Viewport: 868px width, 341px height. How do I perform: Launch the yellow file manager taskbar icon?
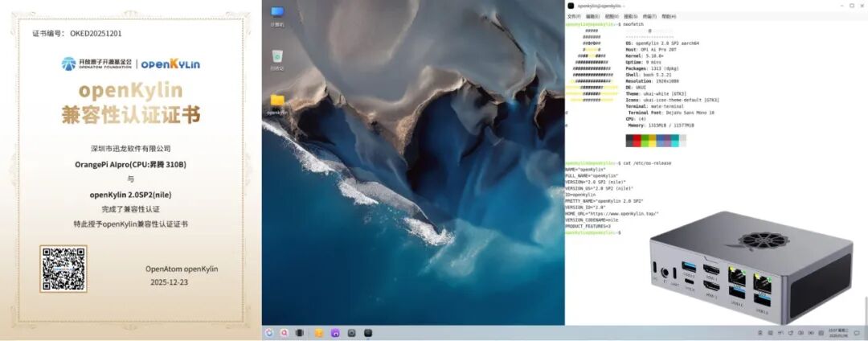click(x=319, y=332)
